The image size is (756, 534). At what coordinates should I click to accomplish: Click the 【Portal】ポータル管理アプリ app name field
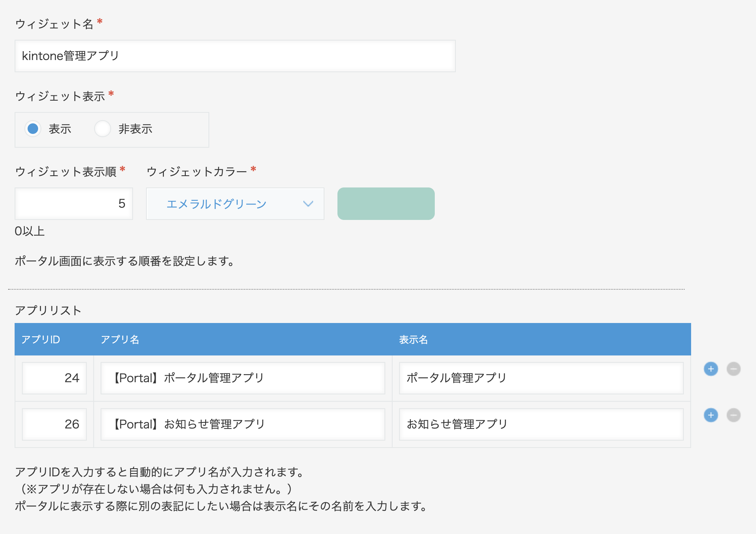[243, 378]
